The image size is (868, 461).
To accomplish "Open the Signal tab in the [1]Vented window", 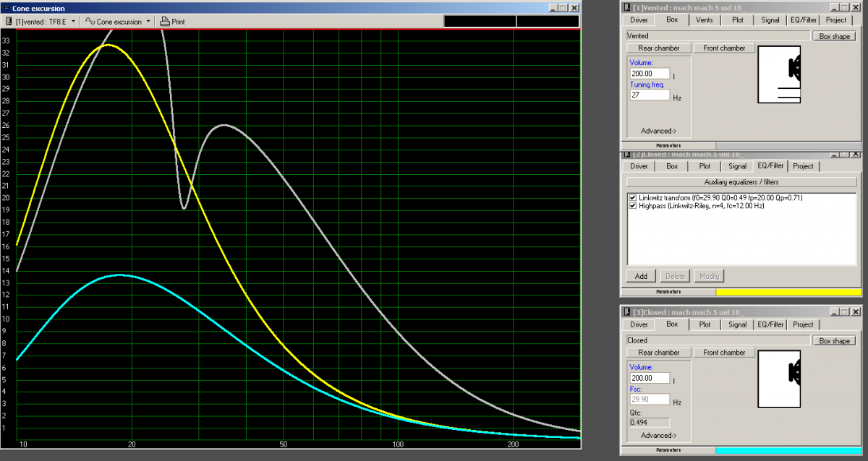I will click(x=770, y=20).
